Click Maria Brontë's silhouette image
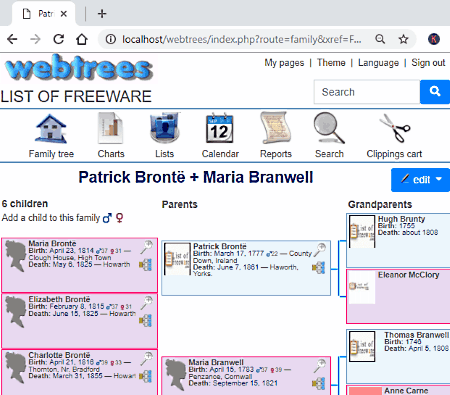 pyautogui.click(x=16, y=257)
